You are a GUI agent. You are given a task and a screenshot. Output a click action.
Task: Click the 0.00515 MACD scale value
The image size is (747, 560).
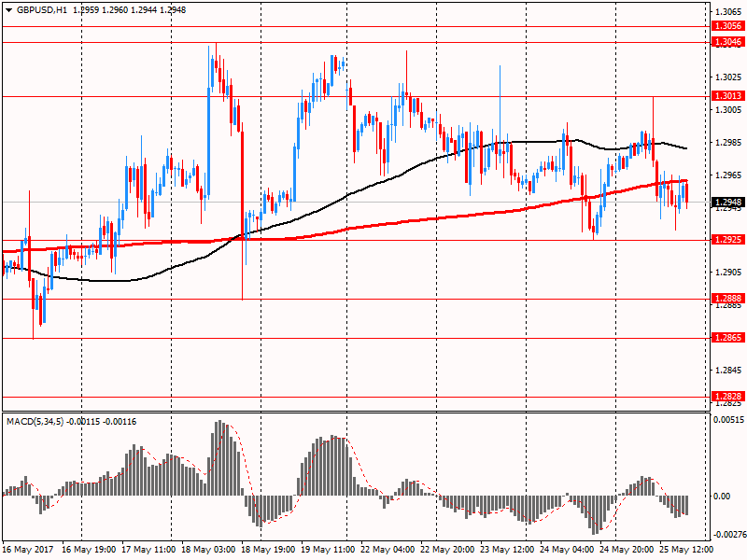[728, 419]
